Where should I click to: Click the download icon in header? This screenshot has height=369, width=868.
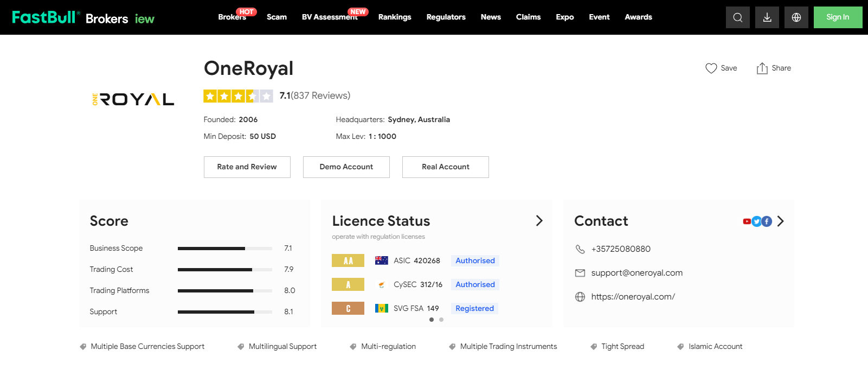point(767,17)
